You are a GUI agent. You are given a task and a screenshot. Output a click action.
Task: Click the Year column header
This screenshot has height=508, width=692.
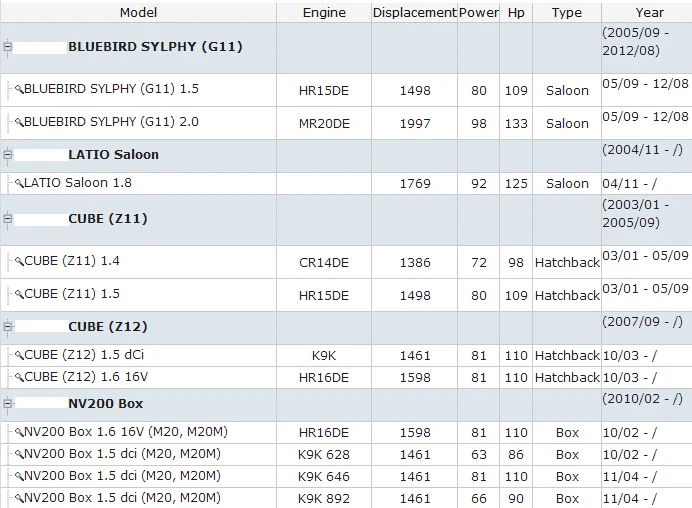(x=649, y=12)
